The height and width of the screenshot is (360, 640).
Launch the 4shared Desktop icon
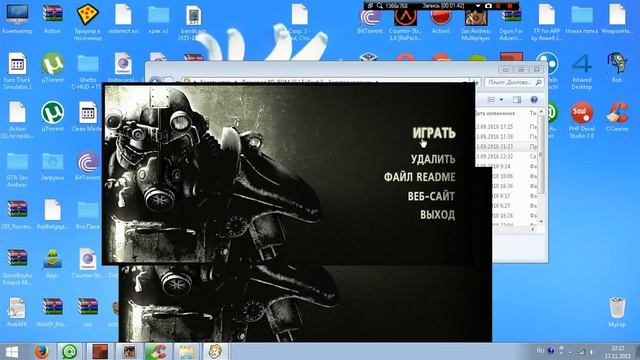[x=582, y=71]
